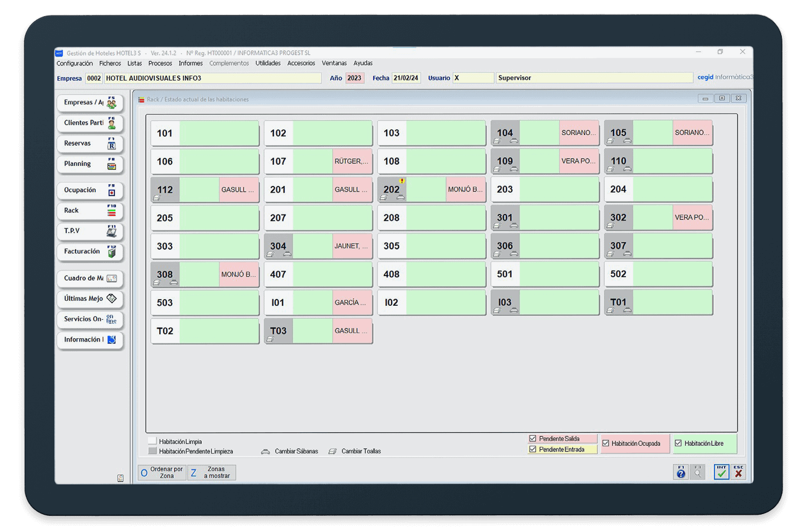Expand the Utilidades menu

click(x=268, y=63)
